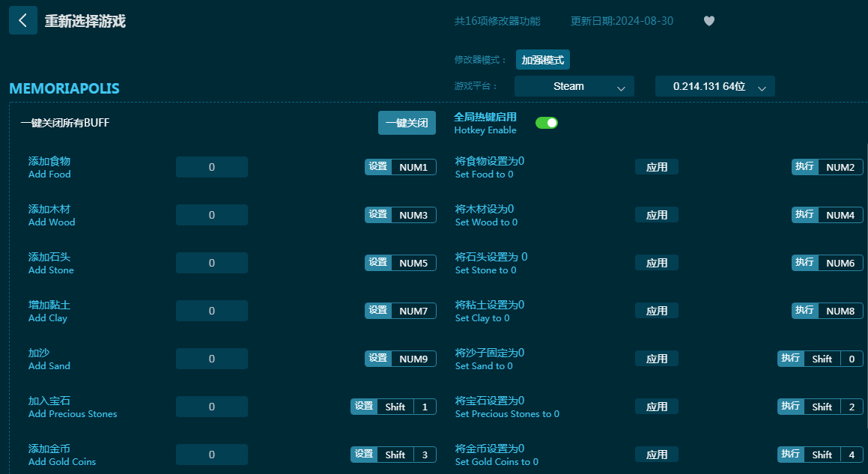Screen dimensions: 868x474
Task: Click the Add Sand value field
Action: point(212,359)
